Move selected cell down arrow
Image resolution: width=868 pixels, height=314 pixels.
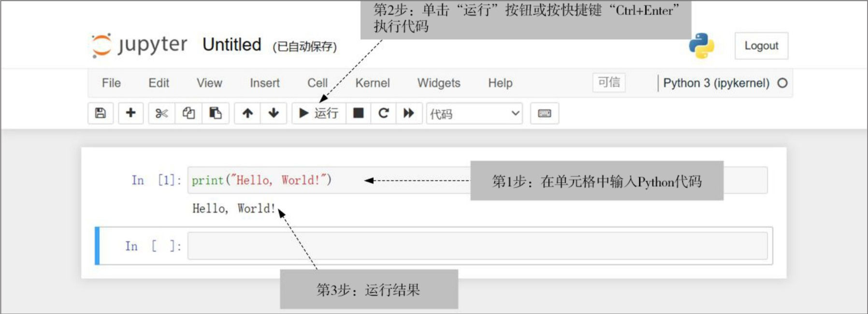tap(274, 113)
